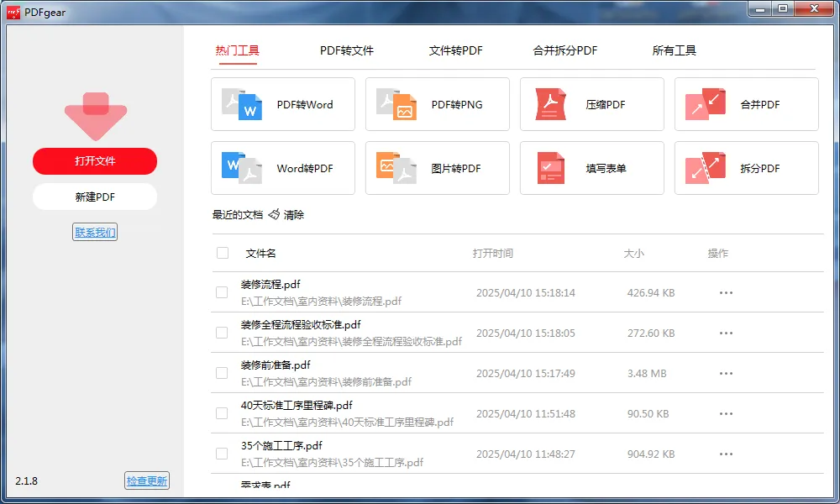Screen dimensions: 840x504
Task: Click the 大小 column header
Action: click(x=633, y=254)
